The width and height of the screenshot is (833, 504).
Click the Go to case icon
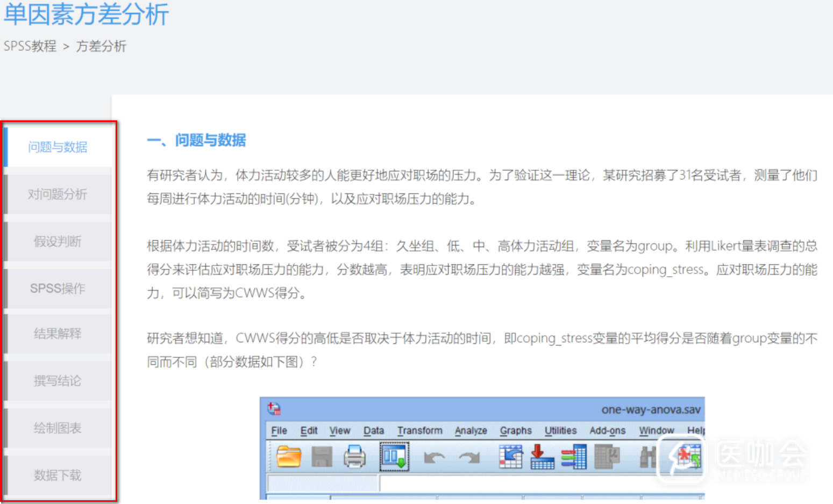coord(510,457)
